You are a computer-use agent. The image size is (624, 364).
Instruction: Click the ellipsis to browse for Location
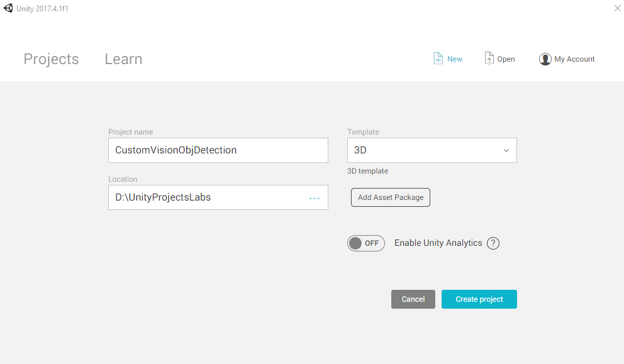[314, 197]
